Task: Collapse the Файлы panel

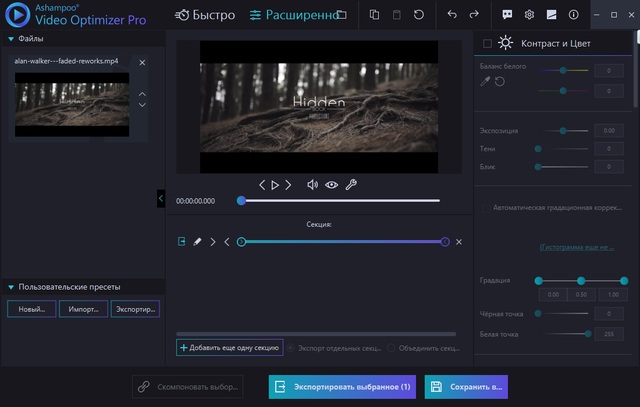Action: (x=10, y=39)
